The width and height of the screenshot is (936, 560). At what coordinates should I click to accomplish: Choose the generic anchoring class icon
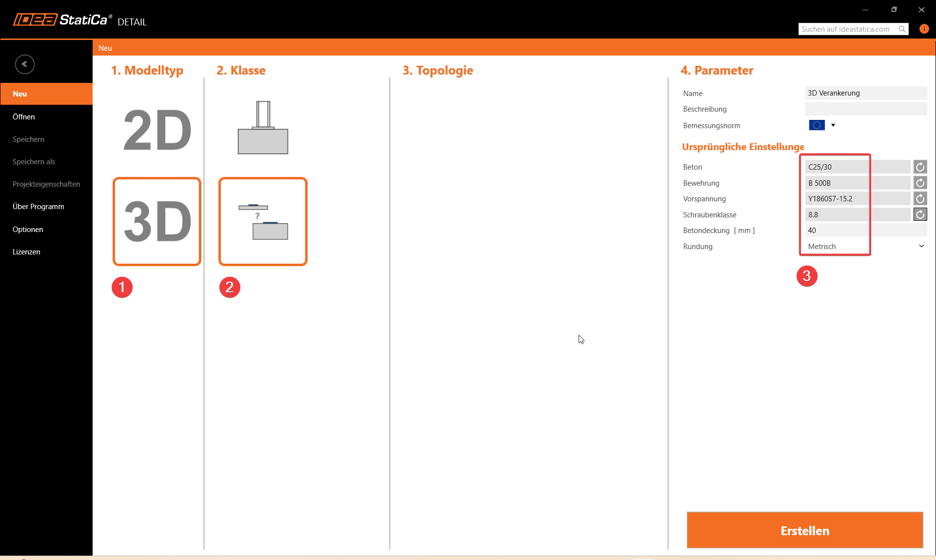pos(263,221)
